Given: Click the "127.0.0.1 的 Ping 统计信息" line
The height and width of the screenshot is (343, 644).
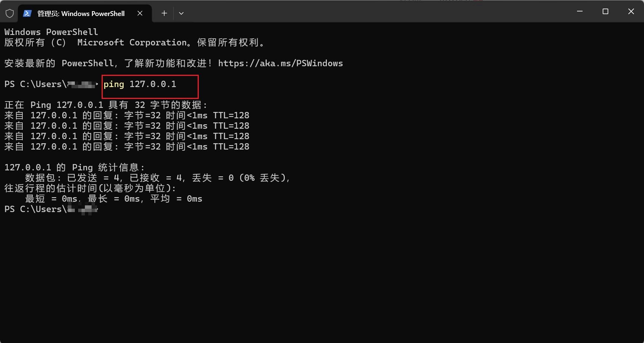Looking at the screenshot, I should (74, 167).
